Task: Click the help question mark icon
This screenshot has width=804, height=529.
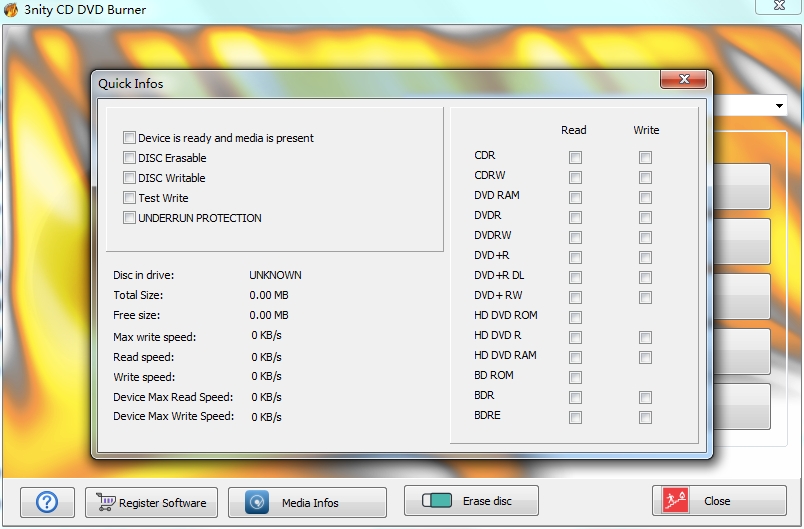Action: coord(47,502)
